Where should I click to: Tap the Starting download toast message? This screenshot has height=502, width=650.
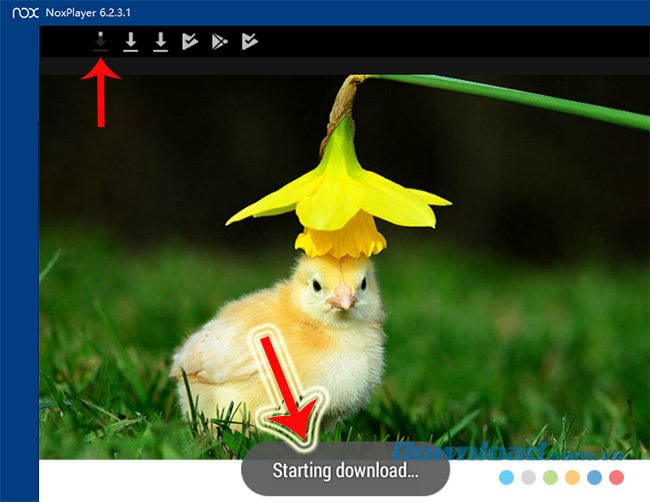tap(345, 470)
